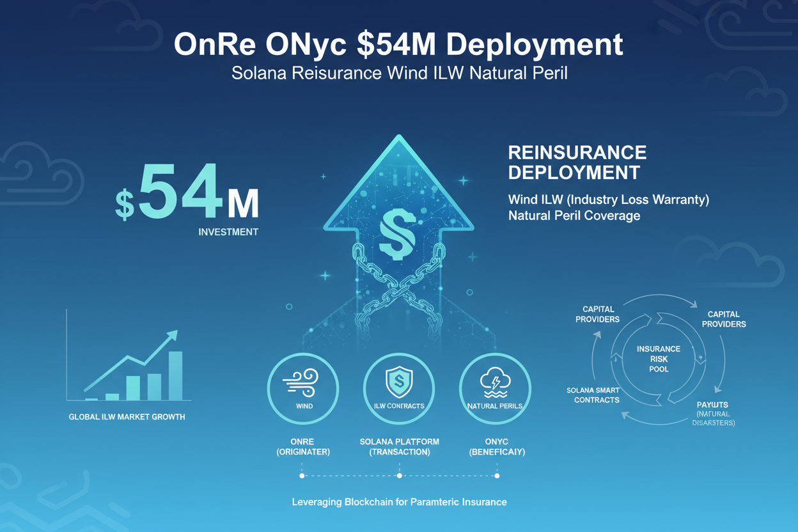Click the 'SOLANA PLATFORM (TRANSACTION)' label
Viewport: 798px width, 532px height.
(400, 447)
